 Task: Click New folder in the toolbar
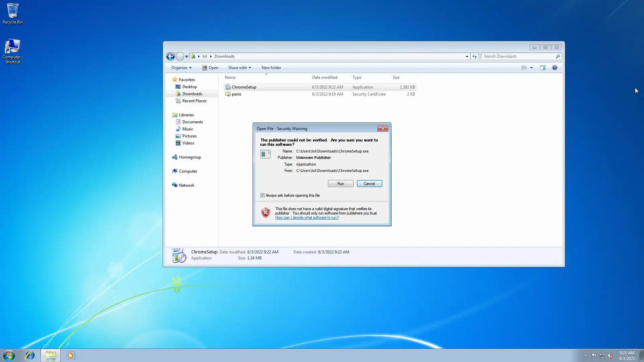click(271, 68)
